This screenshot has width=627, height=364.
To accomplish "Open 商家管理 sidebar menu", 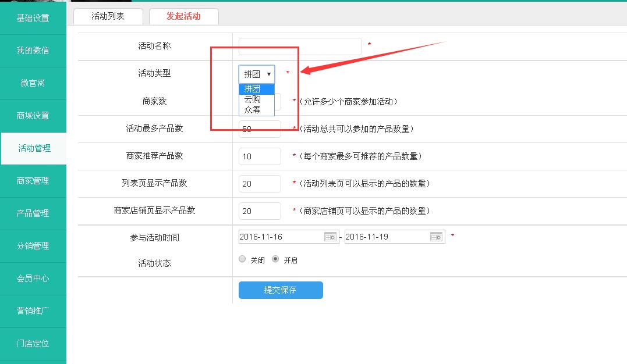I will pyautogui.click(x=33, y=181).
